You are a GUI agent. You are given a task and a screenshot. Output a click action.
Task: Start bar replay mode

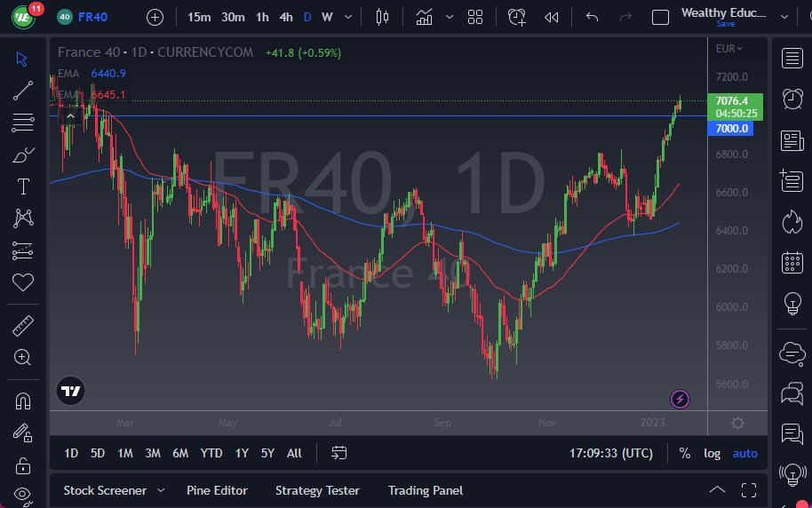(552, 17)
